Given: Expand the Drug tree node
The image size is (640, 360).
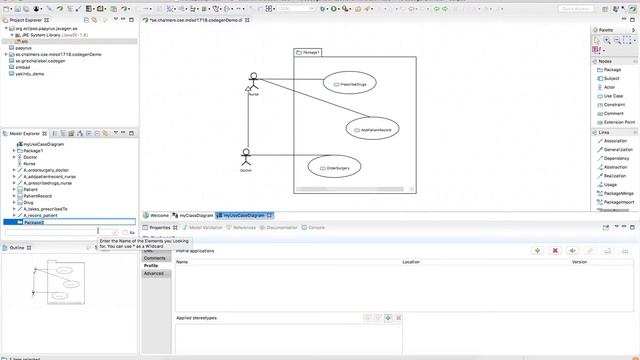Looking at the screenshot, I should pyautogui.click(x=14, y=202).
